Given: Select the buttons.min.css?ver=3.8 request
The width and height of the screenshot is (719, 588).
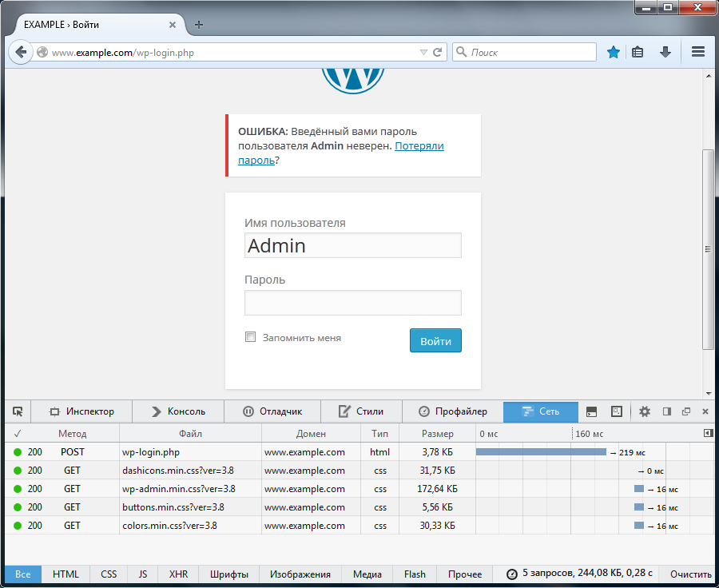Looking at the screenshot, I should coord(359,507).
